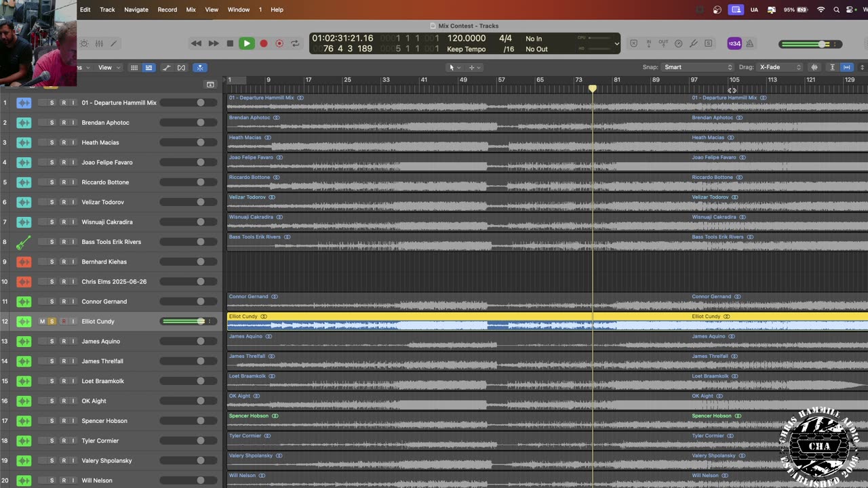
Task: Show the grid view button
Action: point(134,68)
